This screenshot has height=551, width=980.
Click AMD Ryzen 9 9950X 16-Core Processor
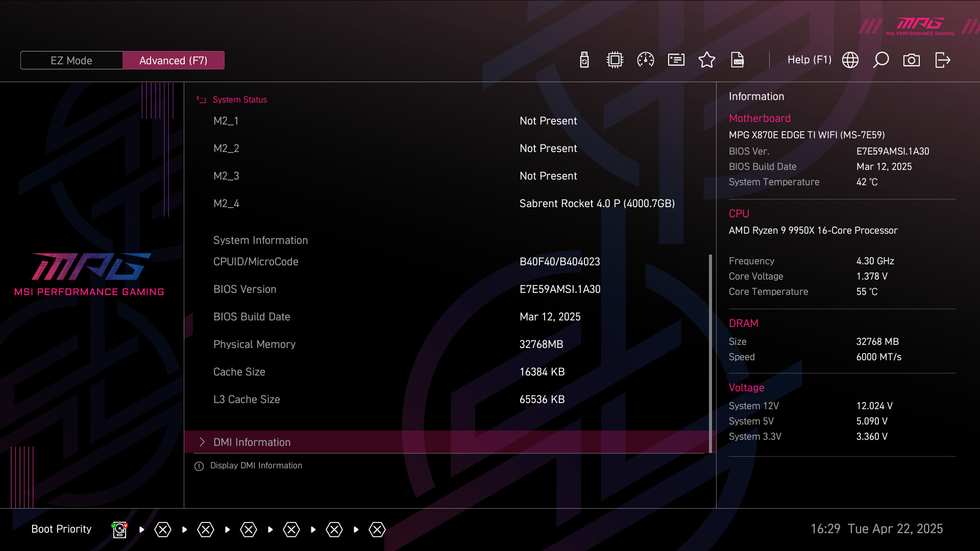(813, 231)
